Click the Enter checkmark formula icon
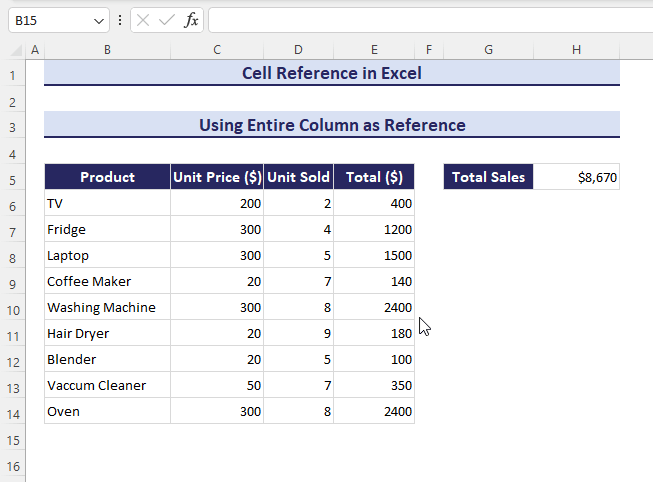The height and width of the screenshot is (482, 653). pyautogui.click(x=167, y=20)
